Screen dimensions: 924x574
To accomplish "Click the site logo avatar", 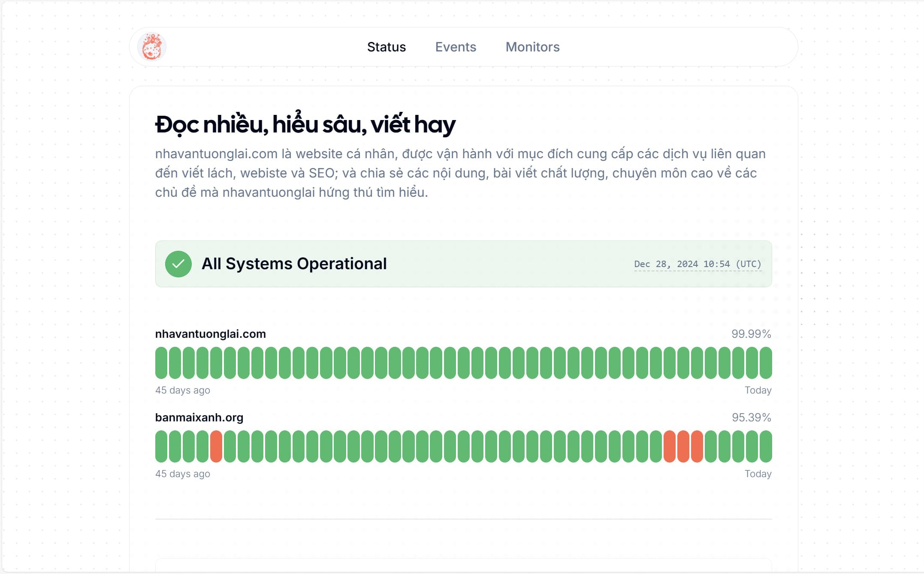I will click(x=152, y=47).
